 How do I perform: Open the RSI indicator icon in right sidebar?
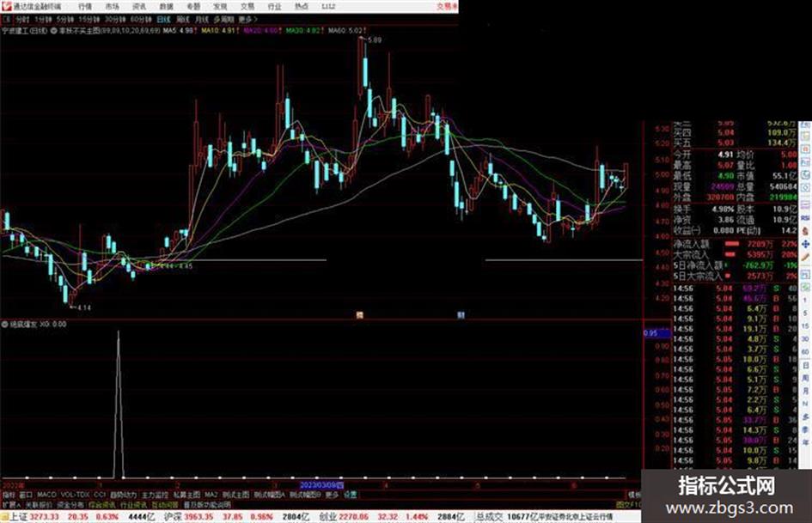806,218
